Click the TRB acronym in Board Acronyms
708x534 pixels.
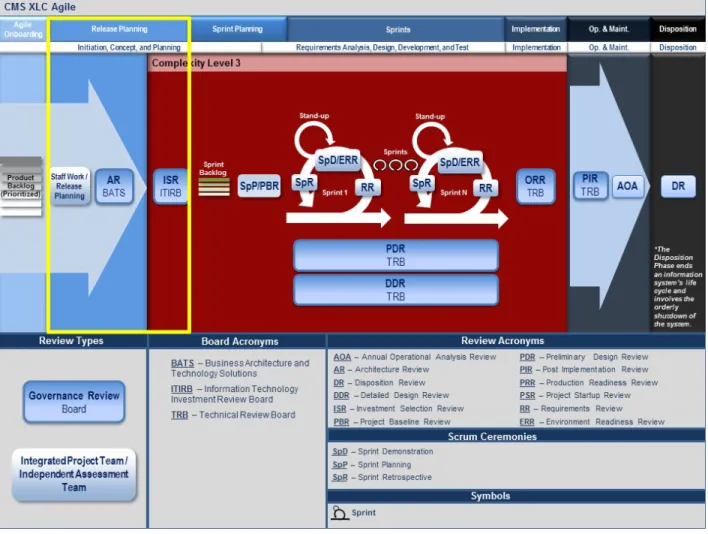(179, 415)
